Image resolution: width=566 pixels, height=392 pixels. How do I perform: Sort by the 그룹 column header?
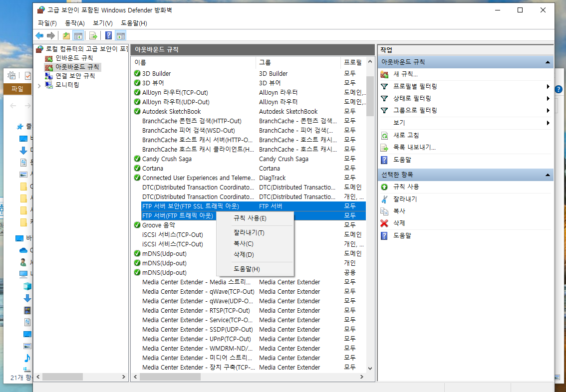[x=298, y=62]
